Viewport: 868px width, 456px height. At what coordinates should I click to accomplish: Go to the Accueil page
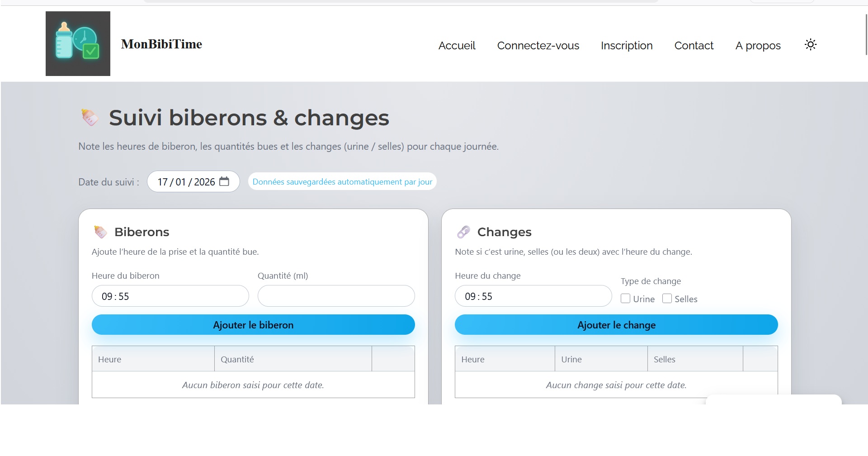(x=457, y=46)
